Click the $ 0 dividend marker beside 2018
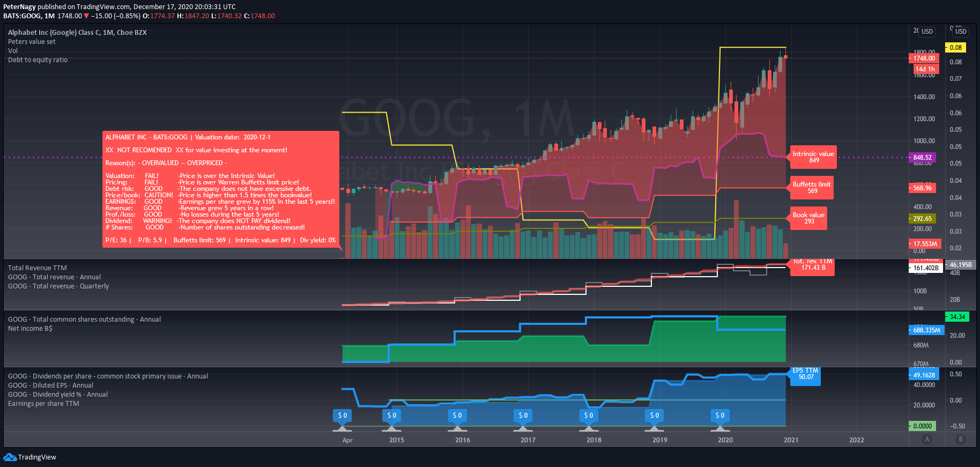Image resolution: width=980 pixels, height=467 pixels. pyautogui.click(x=589, y=416)
